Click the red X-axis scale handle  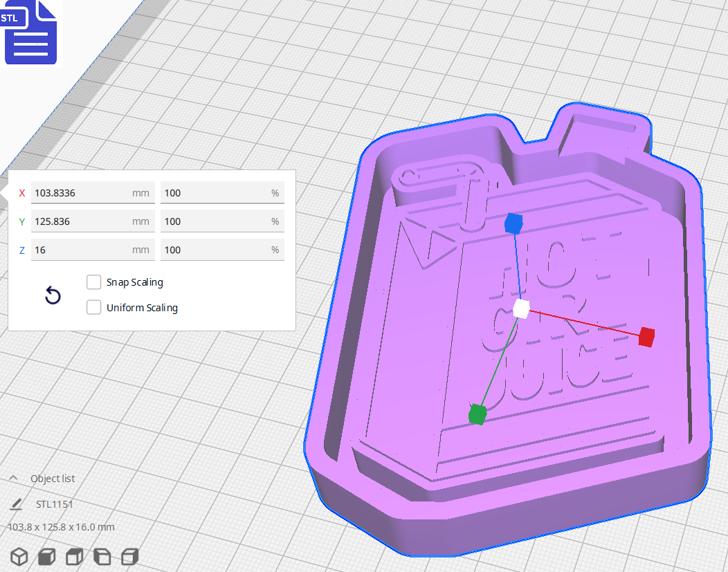(x=645, y=338)
